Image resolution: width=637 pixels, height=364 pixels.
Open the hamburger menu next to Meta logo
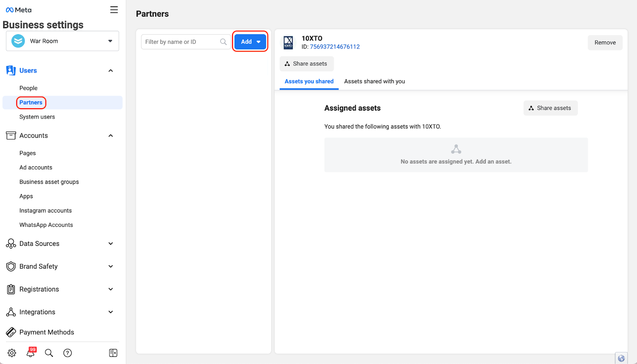(114, 10)
